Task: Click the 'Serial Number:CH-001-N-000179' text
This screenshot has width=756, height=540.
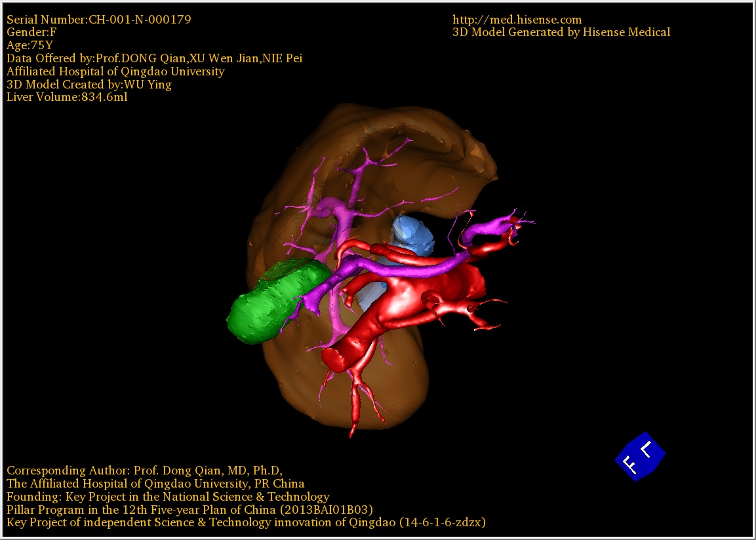Action: [99, 20]
